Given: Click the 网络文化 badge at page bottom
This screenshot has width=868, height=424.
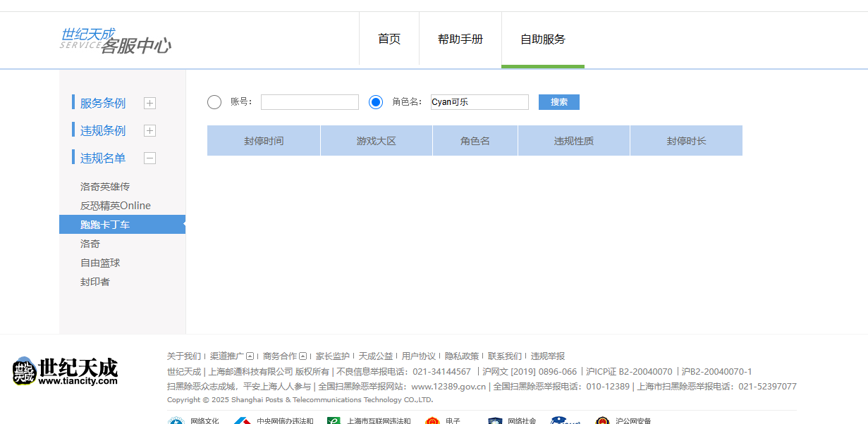Looking at the screenshot, I should pyautogui.click(x=194, y=420).
